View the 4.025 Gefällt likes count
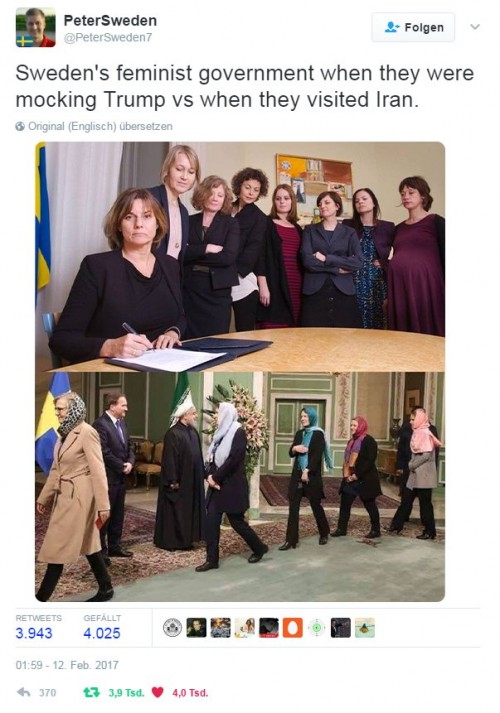 pyautogui.click(x=102, y=633)
